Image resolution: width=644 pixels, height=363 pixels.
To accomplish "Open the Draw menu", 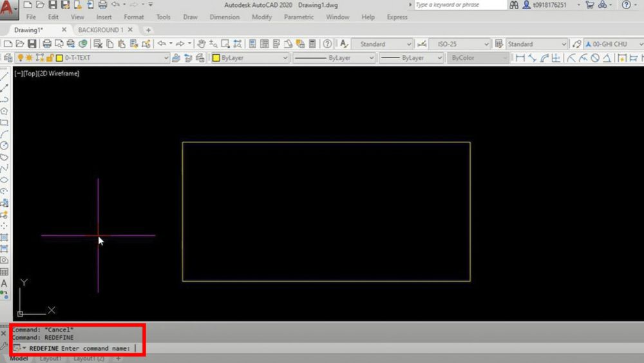I will click(190, 17).
